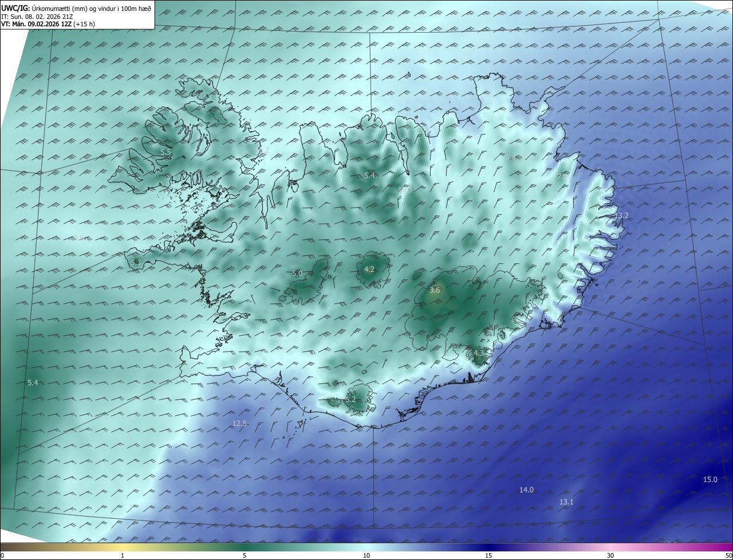Click the '10.3' value in north Iceland
733x560 pixels.
405,190
